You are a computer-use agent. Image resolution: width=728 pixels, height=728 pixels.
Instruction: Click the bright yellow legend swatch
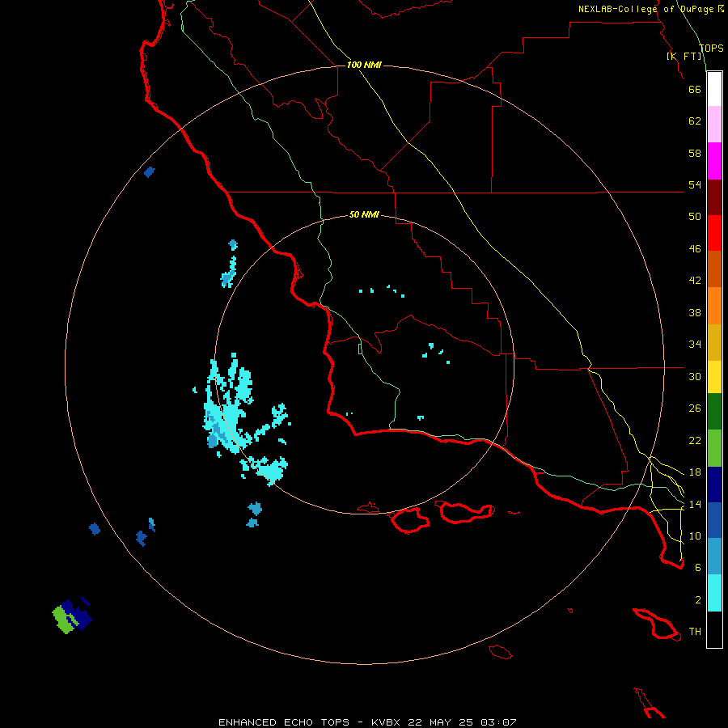[714, 377]
